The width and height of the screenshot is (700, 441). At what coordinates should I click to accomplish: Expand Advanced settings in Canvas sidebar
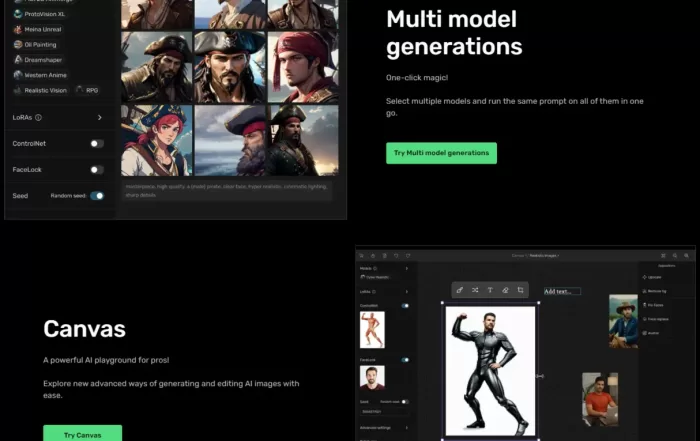(x=407, y=428)
